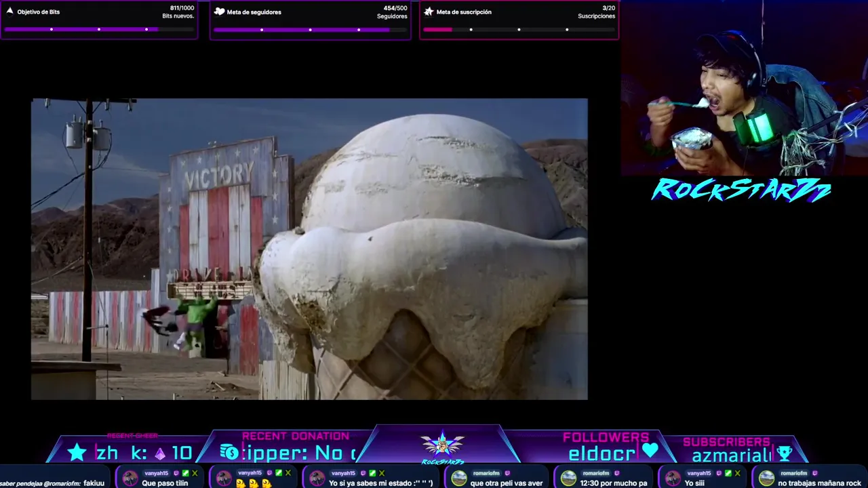The width and height of the screenshot is (868, 488).
Task: Click vanyah15 avatar on 'Yo siii' message
Action: click(x=672, y=479)
